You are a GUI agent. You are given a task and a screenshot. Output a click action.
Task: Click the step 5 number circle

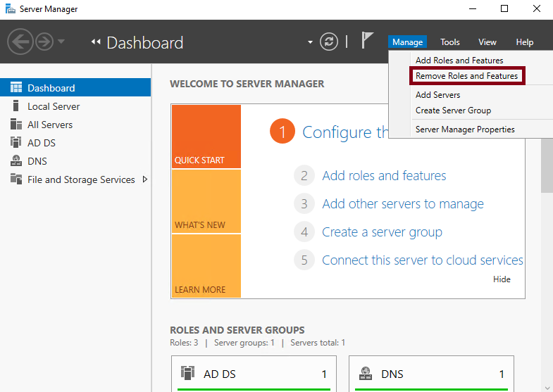coord(304,260)
